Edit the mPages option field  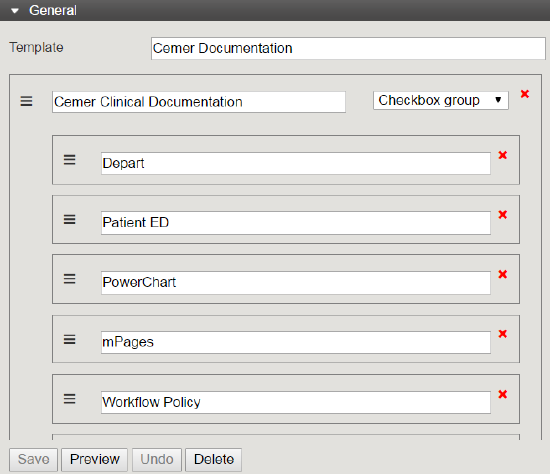[x=296, y=342]
